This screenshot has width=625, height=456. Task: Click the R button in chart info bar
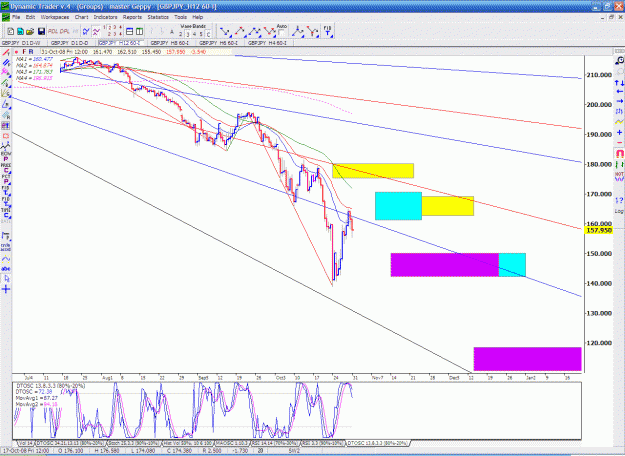[x=31, y=52]
